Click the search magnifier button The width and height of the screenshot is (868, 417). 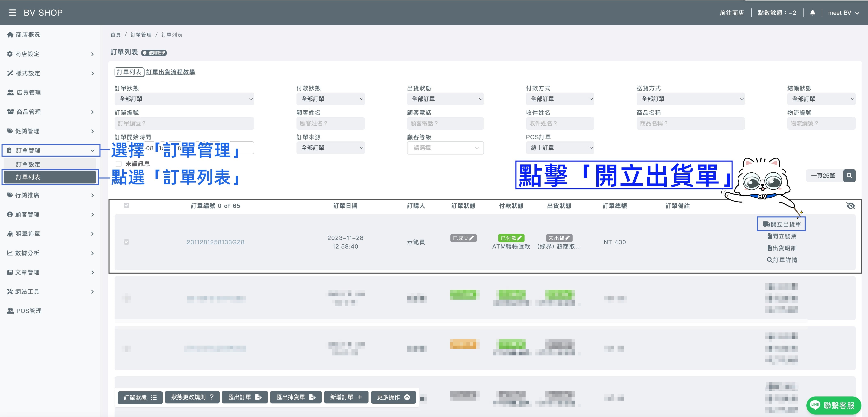click(849, 175)
